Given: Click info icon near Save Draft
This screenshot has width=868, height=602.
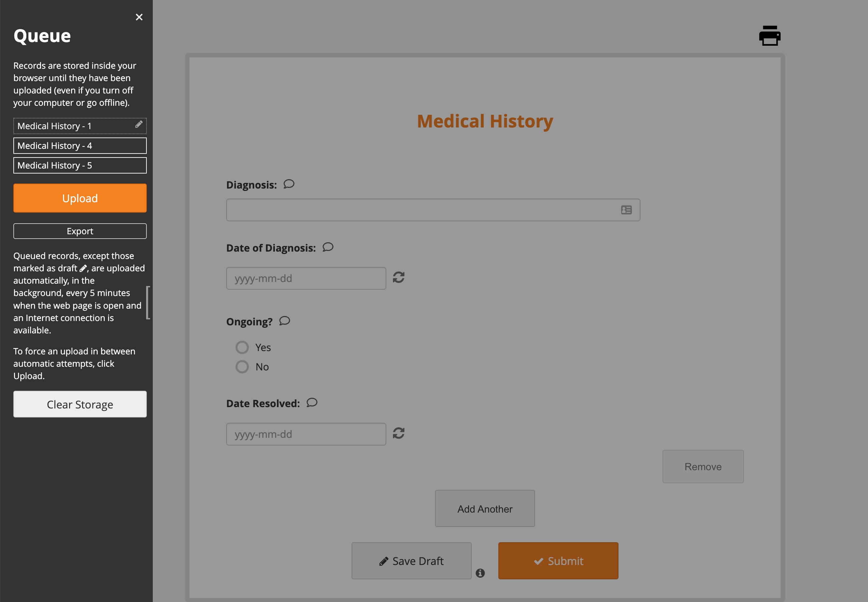Looking at the screenshot, I should click(x=480, y=573).
